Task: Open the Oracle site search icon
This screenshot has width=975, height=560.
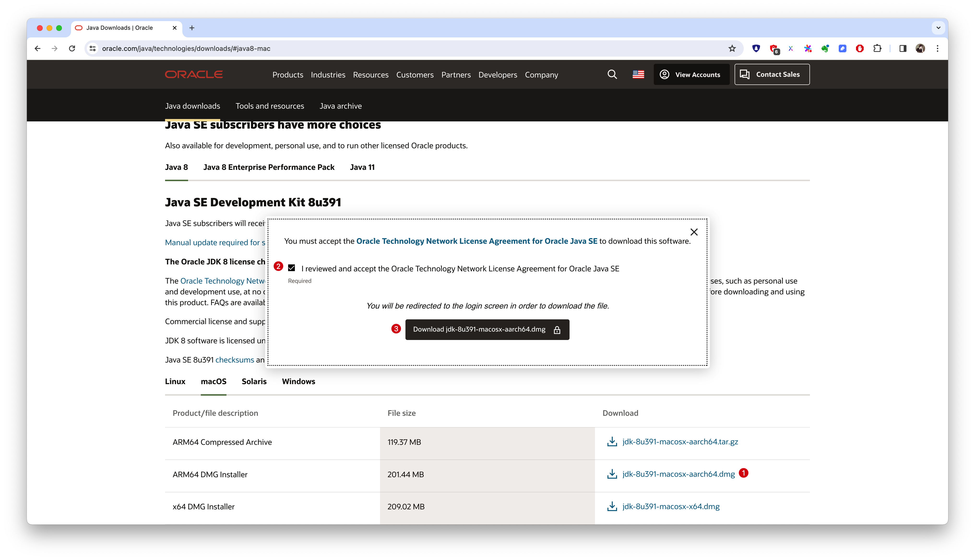Action: tap(612, 74)
